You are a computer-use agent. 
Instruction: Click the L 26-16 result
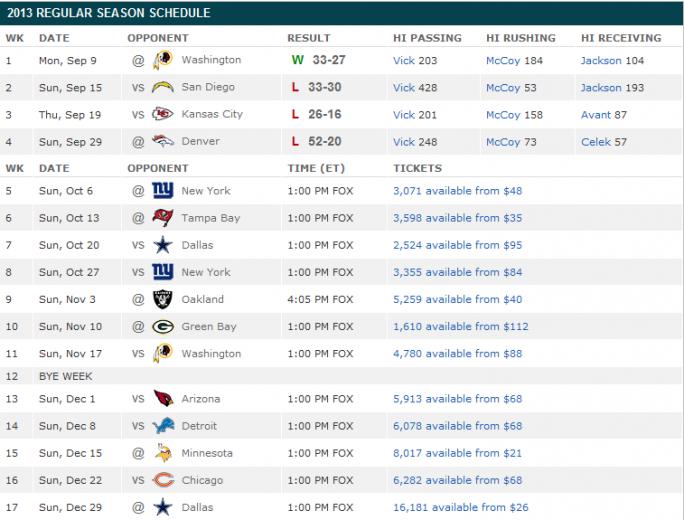[317, 114]
